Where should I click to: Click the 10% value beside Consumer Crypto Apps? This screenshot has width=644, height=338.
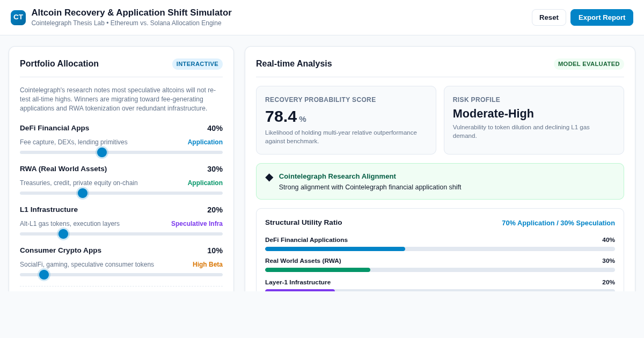tap(215, 251)
